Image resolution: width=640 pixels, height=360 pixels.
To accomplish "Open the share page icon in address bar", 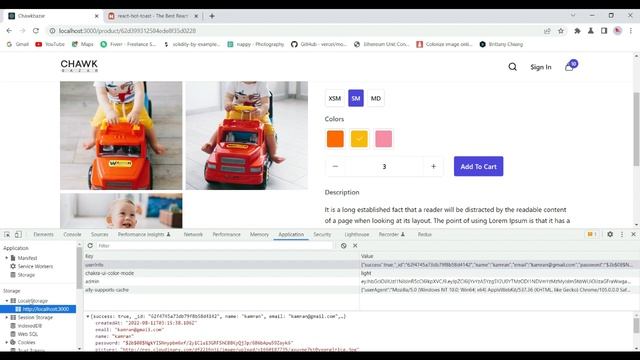I will pyautogui.click(x=547, y=31).
